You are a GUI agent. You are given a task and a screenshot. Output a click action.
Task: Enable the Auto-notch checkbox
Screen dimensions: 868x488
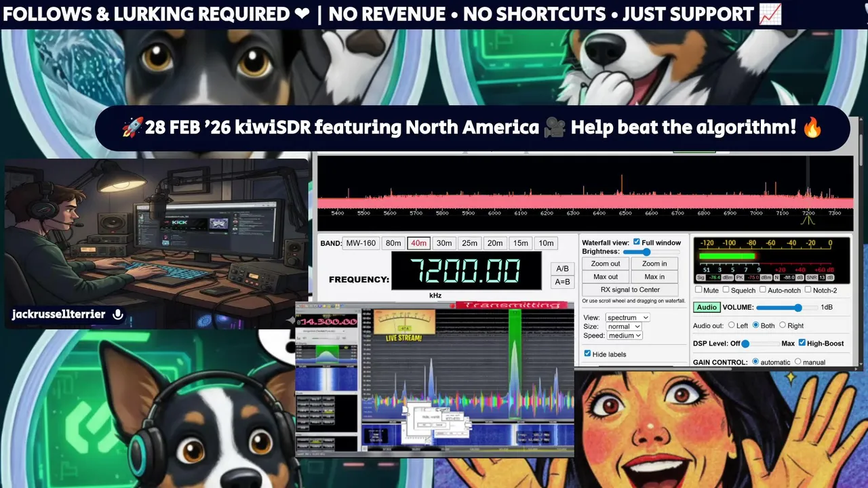762,290
